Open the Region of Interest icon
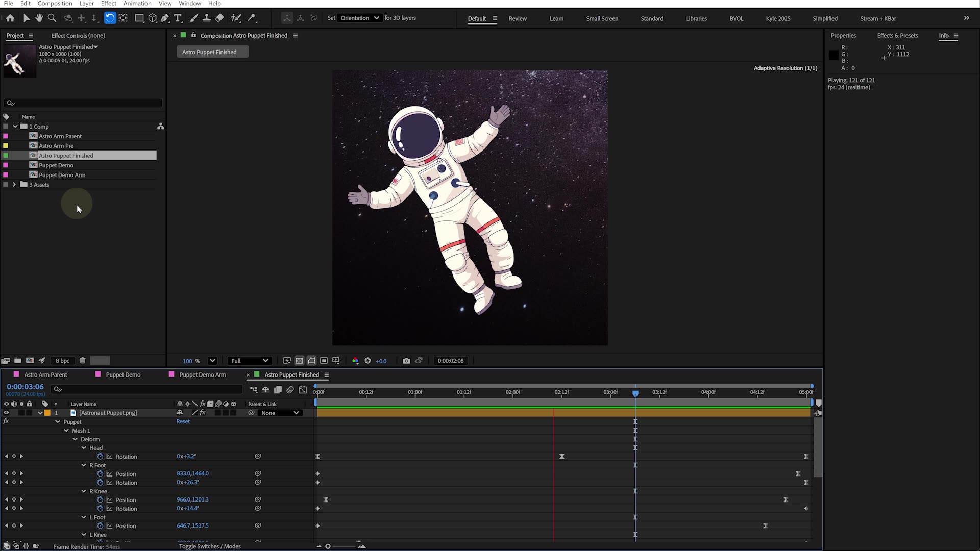This screenshot has width=980, height=551. 324,361
